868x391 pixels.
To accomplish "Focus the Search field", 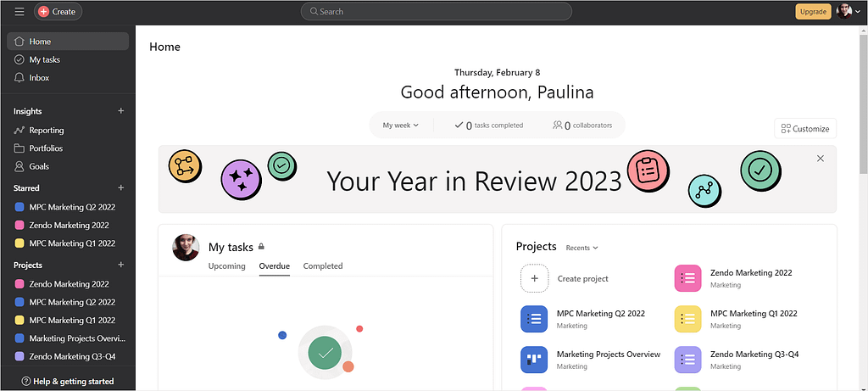I will 437,12.
